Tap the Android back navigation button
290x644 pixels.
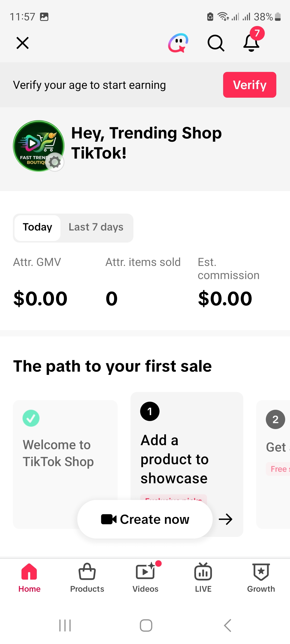227,625
